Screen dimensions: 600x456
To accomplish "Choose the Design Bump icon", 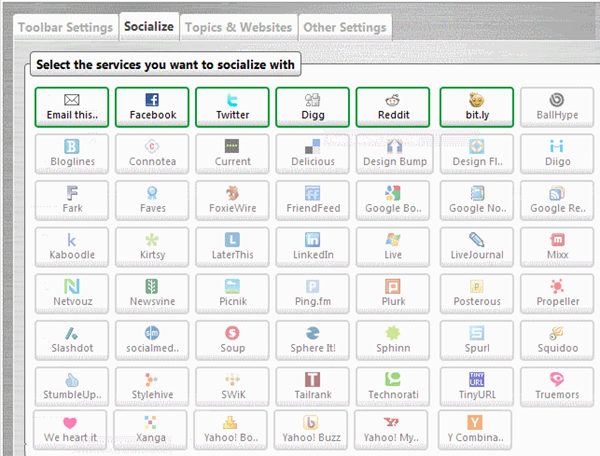I will (395, 146).
